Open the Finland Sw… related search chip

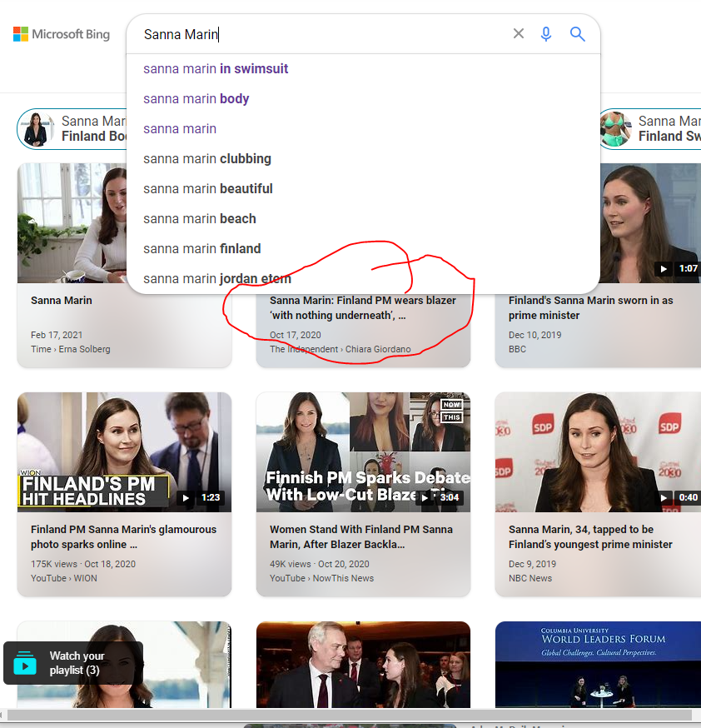[650, 129]
